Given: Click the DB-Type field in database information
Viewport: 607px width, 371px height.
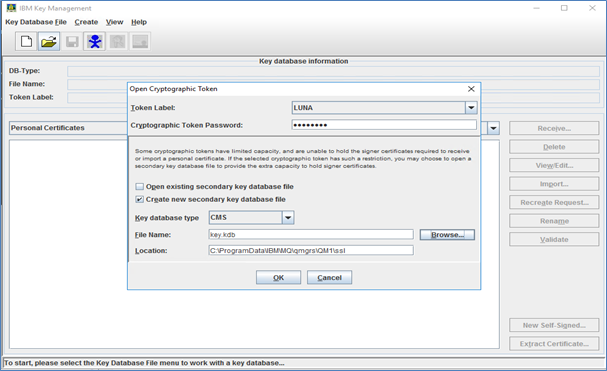Looking at the screenshot, I should [333, 71].
